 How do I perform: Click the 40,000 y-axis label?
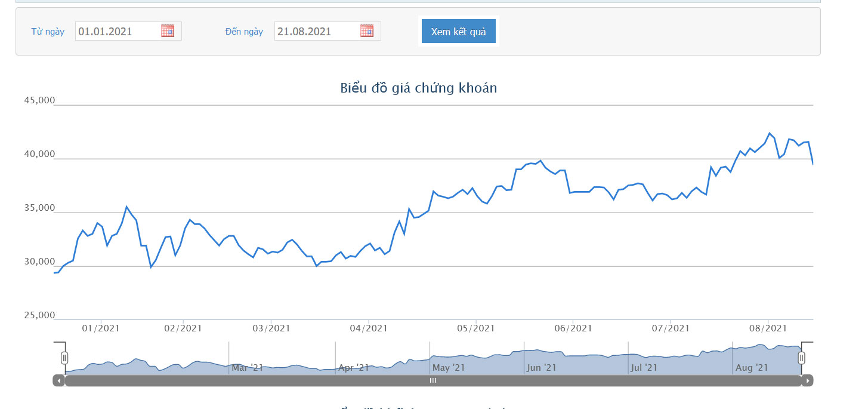[39, 155]
